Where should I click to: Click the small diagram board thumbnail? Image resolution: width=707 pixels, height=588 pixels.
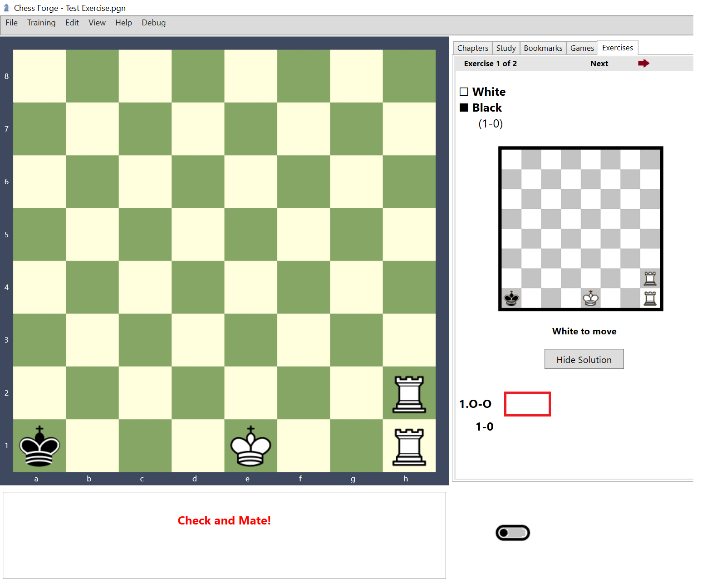click(581, 229)
